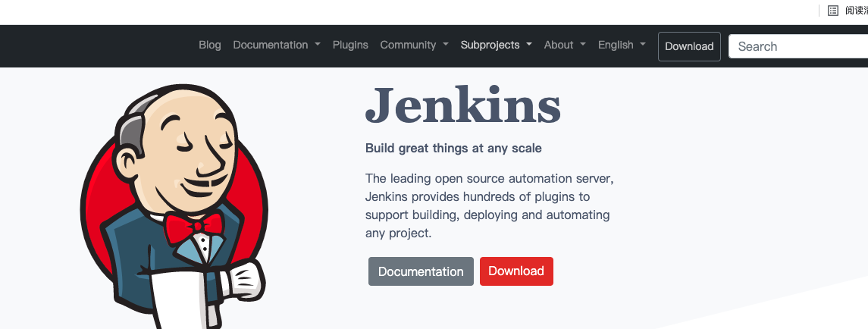Click the text 'Build great things at any scale'

coord(453,149)
